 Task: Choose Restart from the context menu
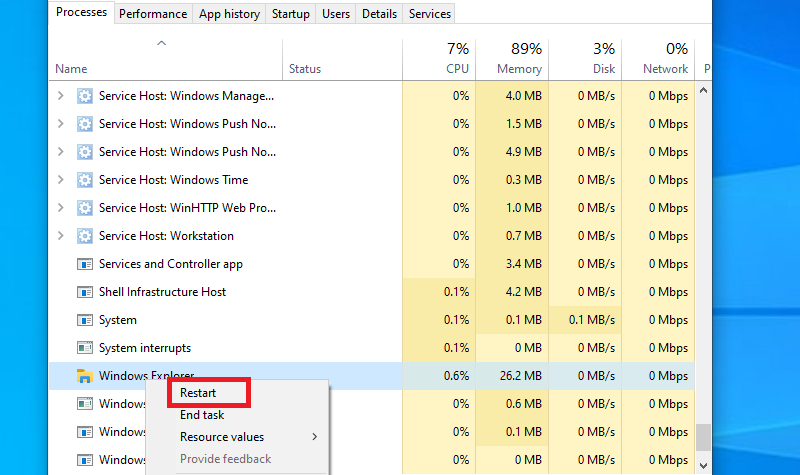pos(198,393)
